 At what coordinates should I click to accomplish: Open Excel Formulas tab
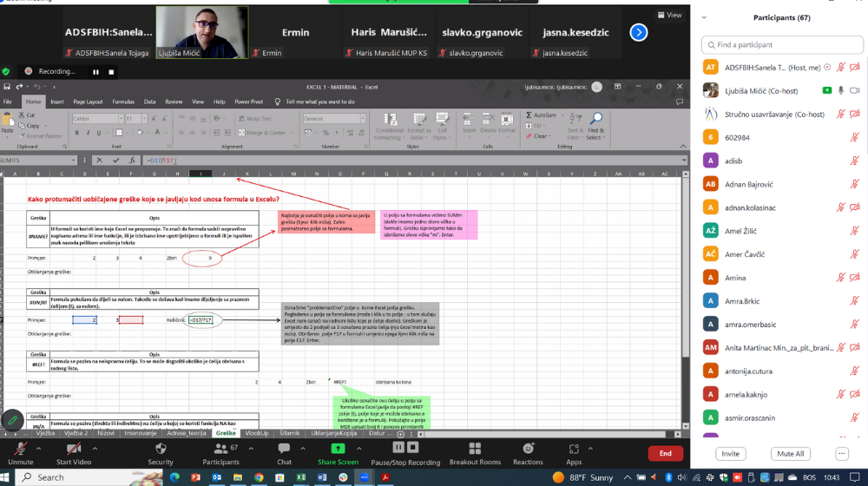[x=123, y=102]
